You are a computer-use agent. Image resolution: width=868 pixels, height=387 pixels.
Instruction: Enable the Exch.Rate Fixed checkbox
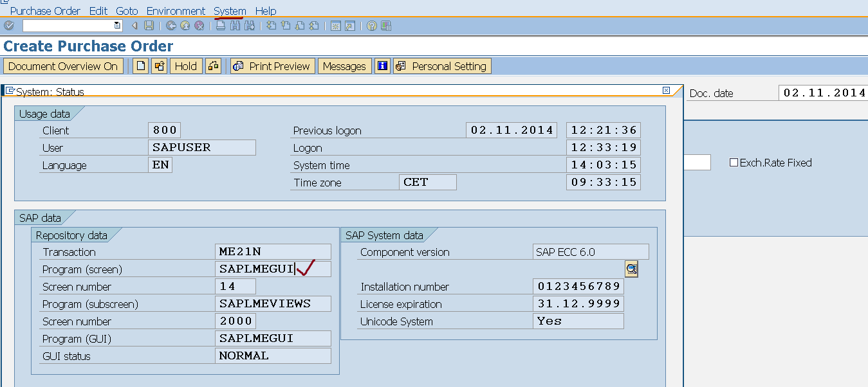pos(734,163)
